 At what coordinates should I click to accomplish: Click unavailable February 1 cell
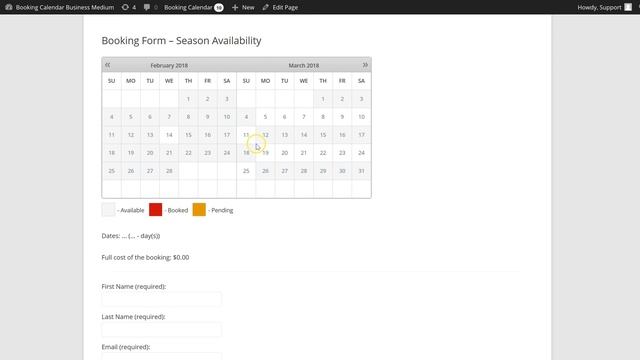click(188, 99)
